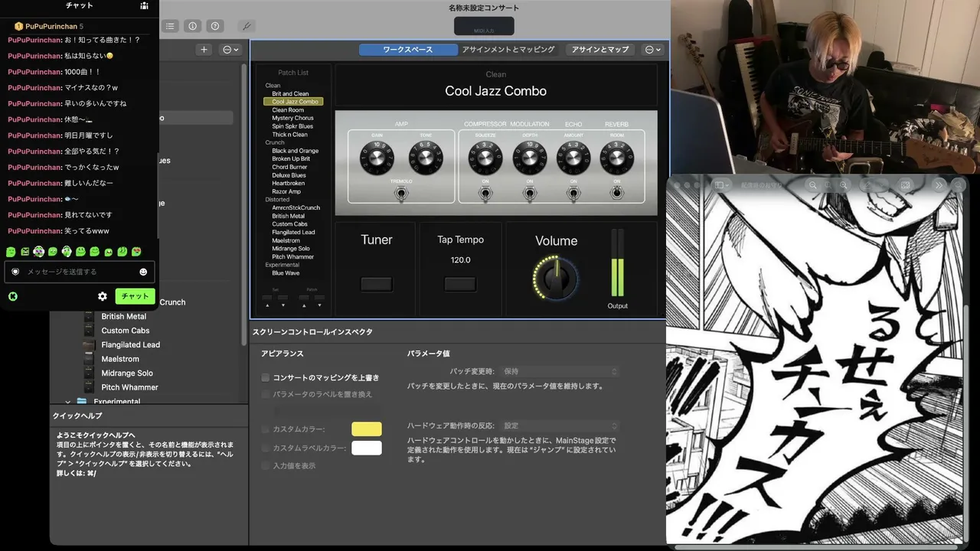Zoom out in Preview window
Screen dimensions: 980x551
tap(813, 185)
